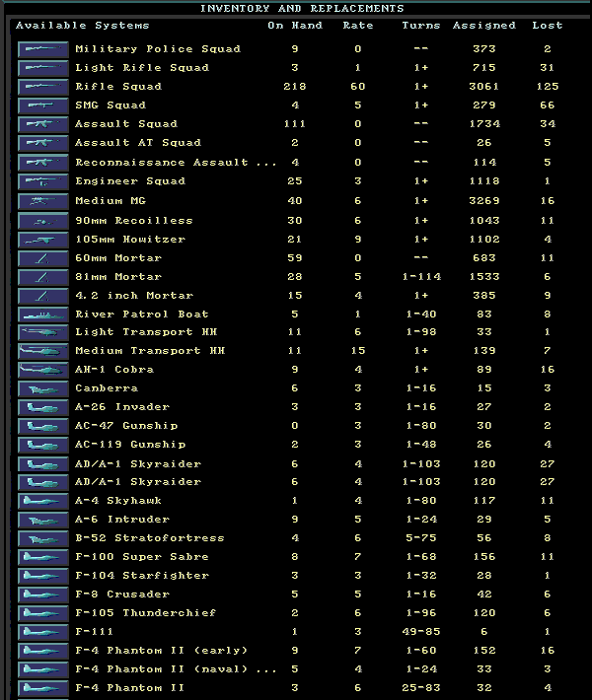Click the 81mm Mortar icon
The width and height of the screenshot is (592, 700).
click(43, 277)
